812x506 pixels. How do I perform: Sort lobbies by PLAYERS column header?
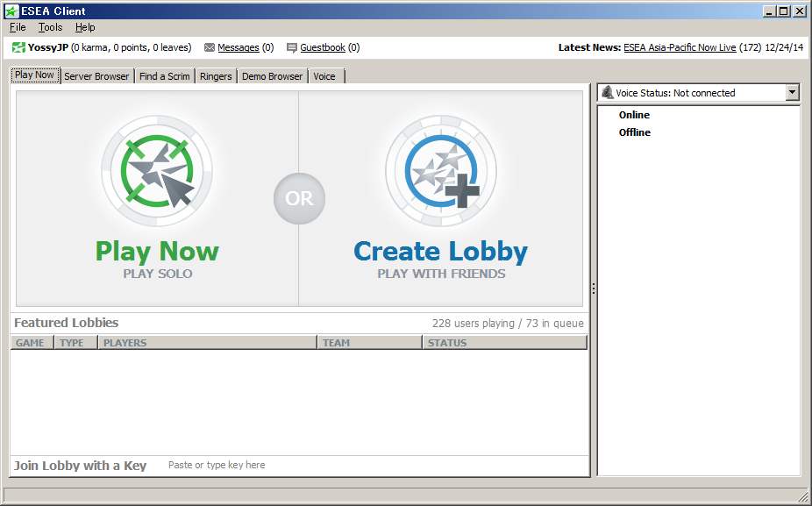point(208,342)
